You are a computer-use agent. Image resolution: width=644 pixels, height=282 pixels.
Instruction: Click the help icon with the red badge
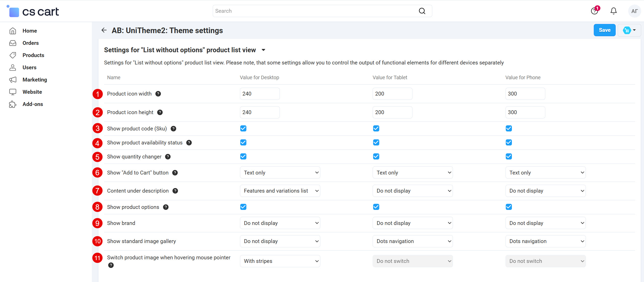coord(594,11)
